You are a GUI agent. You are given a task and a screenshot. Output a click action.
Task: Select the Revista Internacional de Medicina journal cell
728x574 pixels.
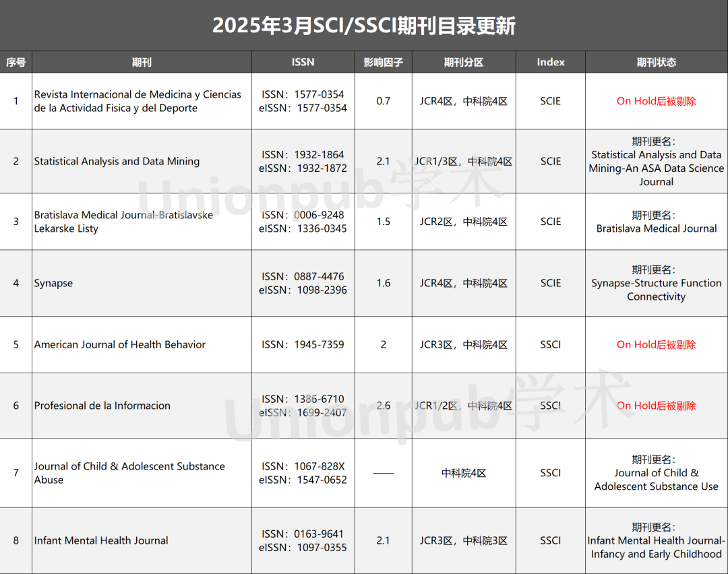(x=142, y=101)
